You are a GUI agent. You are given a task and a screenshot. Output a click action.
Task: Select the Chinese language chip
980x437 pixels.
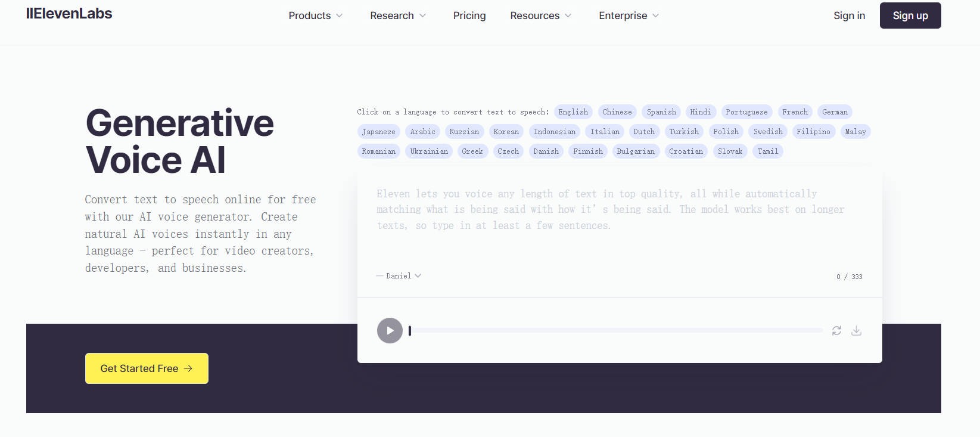point(617,112)
